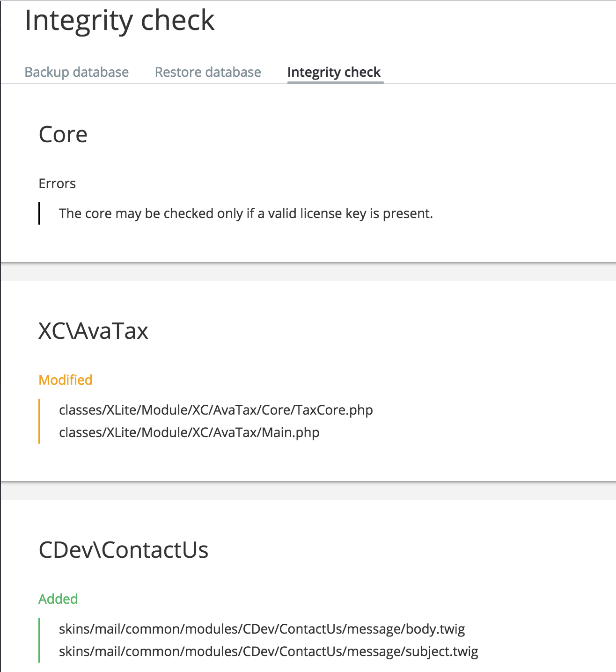616x672 pixels.
Task: Click the Errors label under Core
Action: [x=57, y=183]
